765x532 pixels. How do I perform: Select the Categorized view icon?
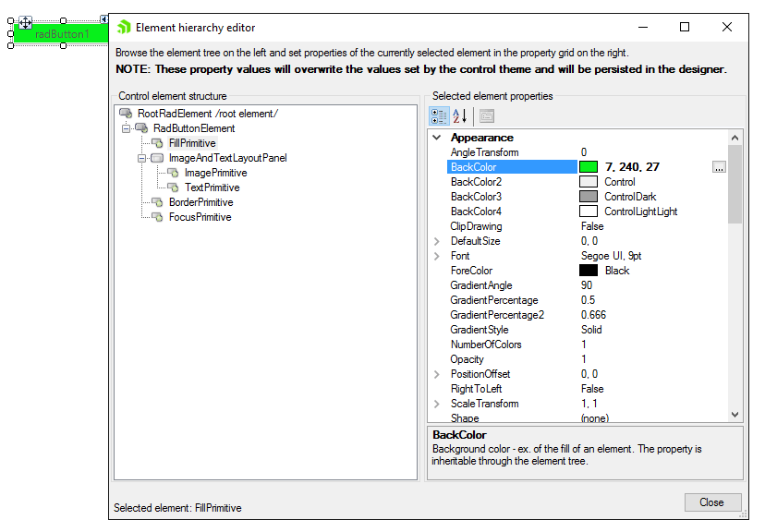438,115
